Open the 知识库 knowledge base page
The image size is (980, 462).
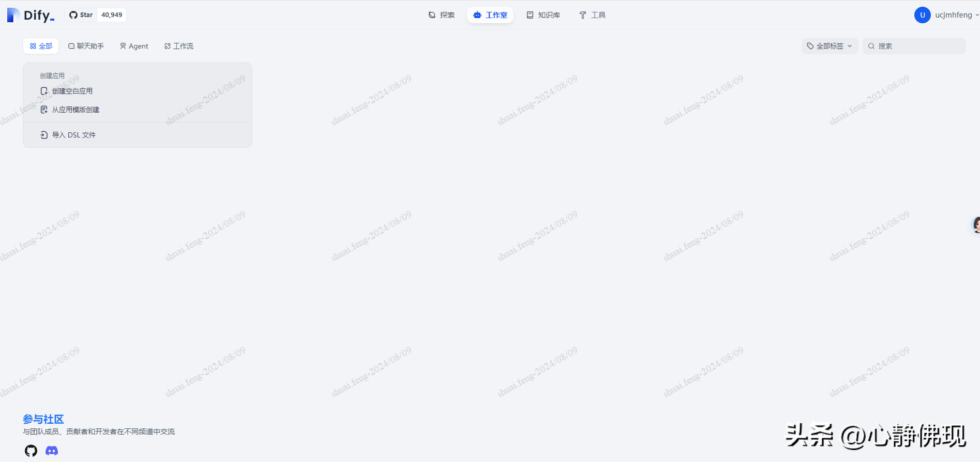(543, 15)
